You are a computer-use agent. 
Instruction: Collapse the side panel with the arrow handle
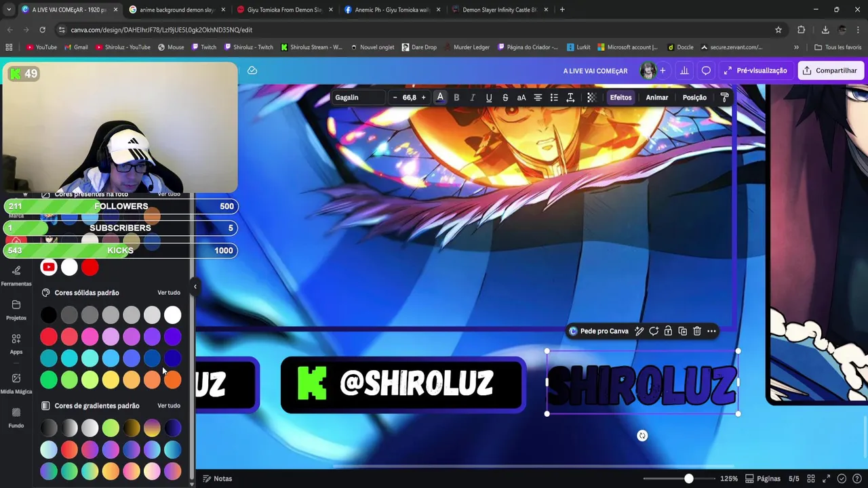(195, 287)
